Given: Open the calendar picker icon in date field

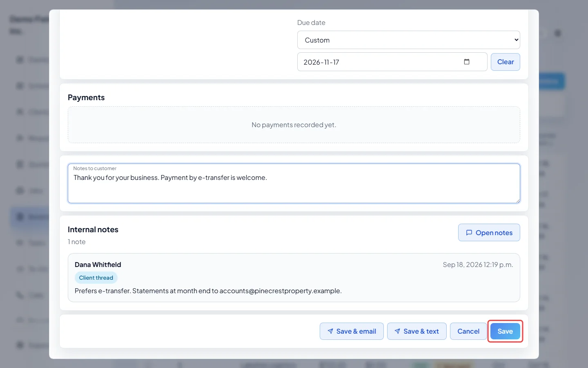Looking at the screenshot, I should [x=467, y=62].
